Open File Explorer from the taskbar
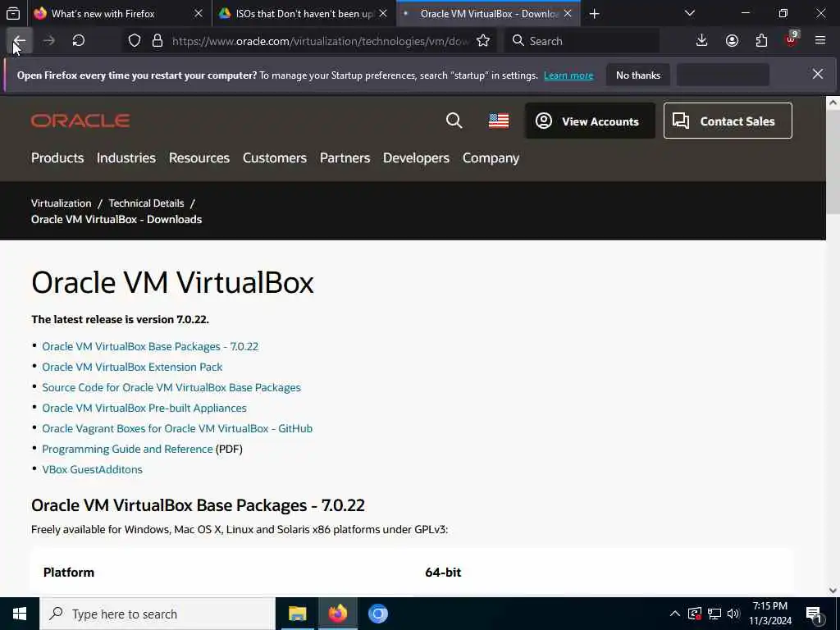840x630 pixels. (x=297, y=614)
